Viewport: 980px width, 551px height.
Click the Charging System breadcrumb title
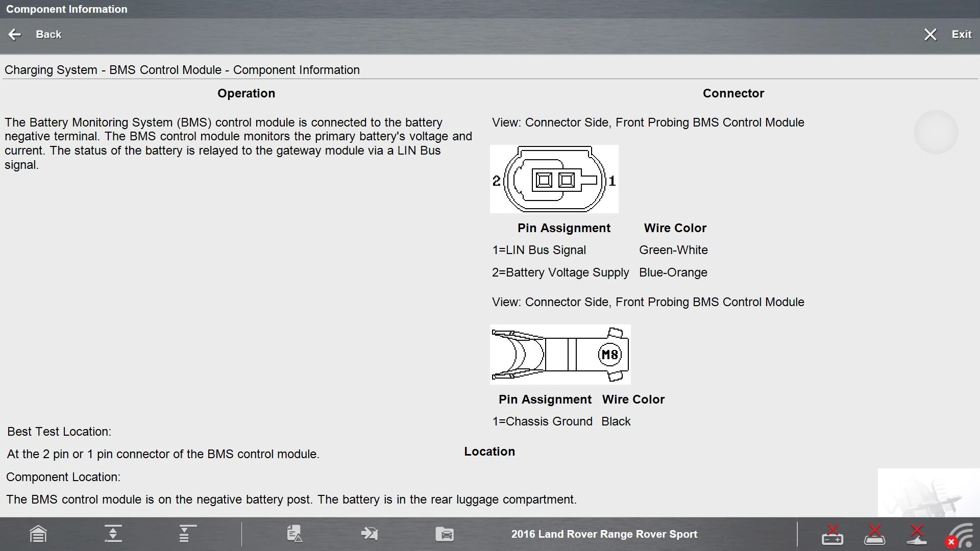[182, 70]
